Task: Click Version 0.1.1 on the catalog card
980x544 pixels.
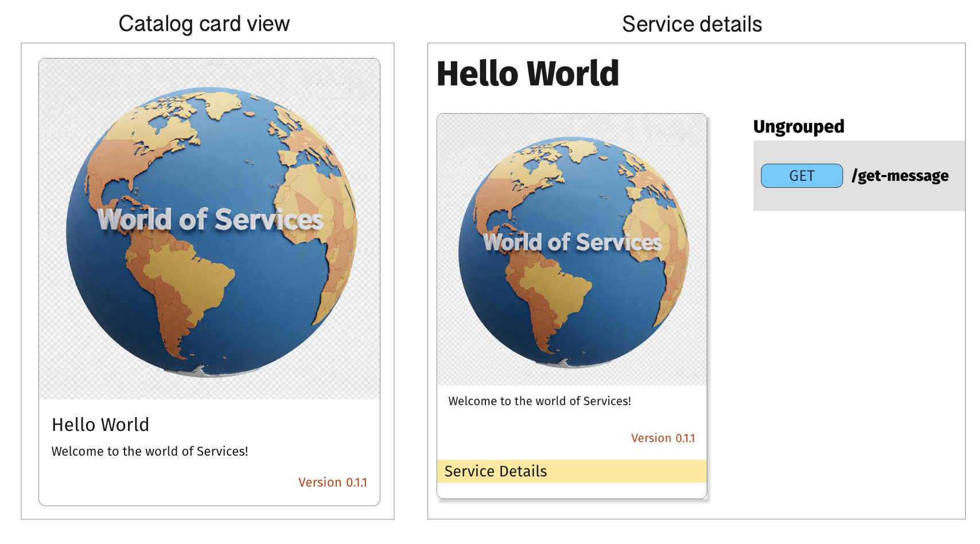Action: (333, 482)
